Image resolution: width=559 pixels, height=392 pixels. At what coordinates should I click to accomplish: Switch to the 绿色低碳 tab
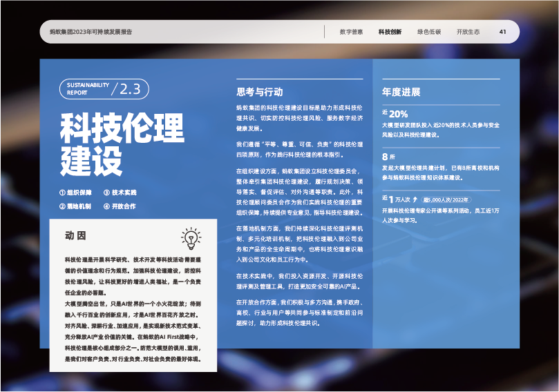coord(429,32)
